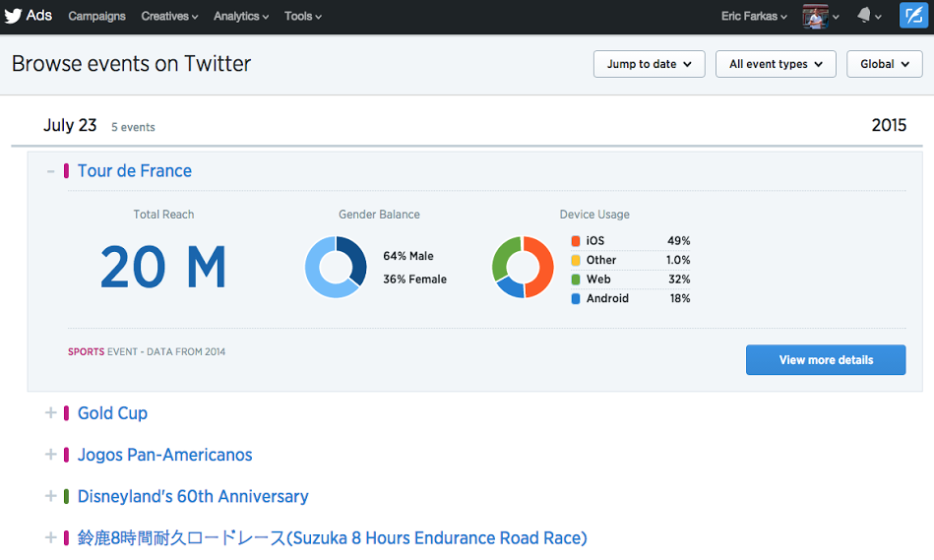Open the Tour de France link

pyautogui.click(x=135, y=171)
